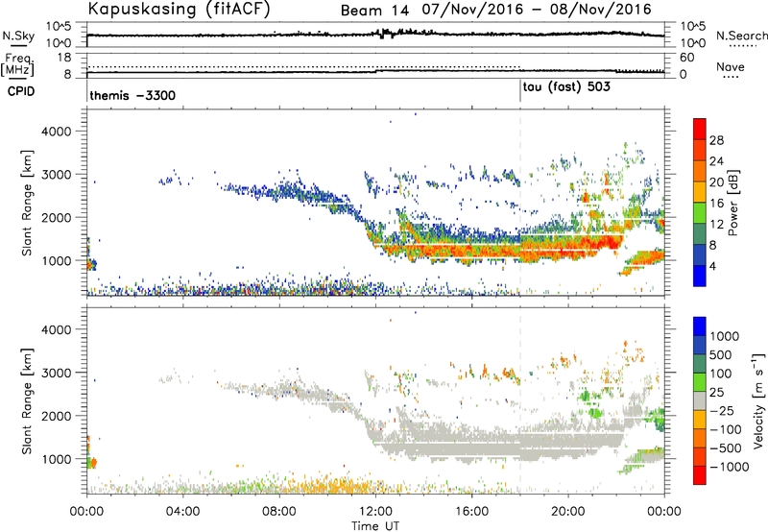Click the gray segment of the velocity colorbar
Viewport: 768px width, 532px height.
click(700, 400)
